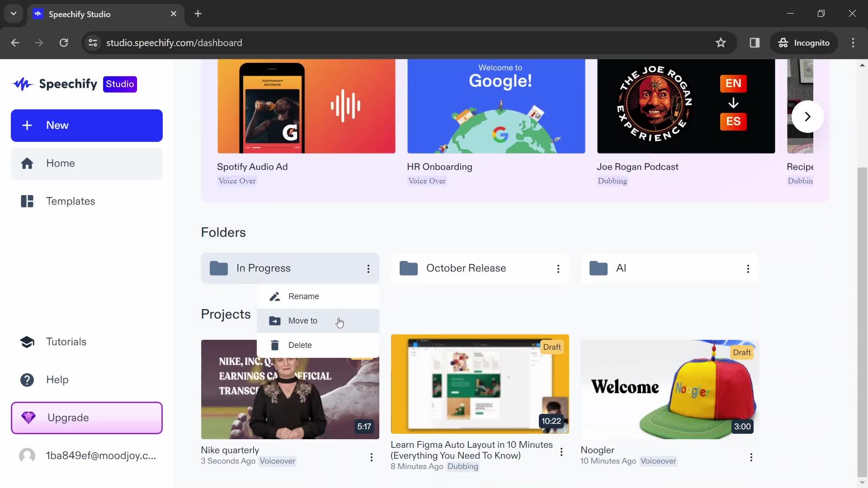The height and width of the screenshot is (488, 868).
Task: Click the Nike quarterly project title
Action: tap(230, 450)
